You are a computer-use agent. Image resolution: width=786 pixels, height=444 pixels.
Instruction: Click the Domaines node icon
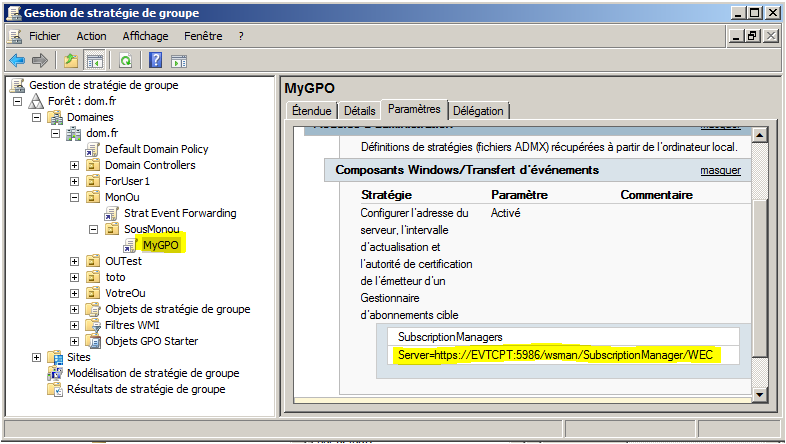pos(55,117)
